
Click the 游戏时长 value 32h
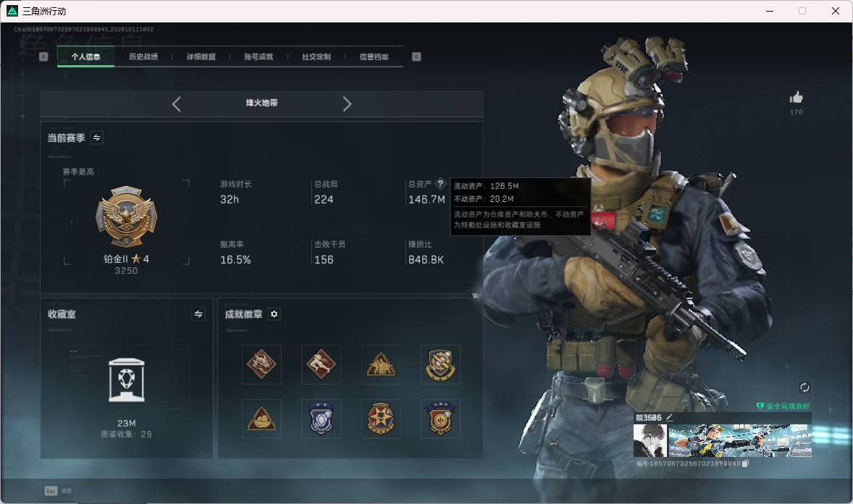pyautogui.click(x=230, y=200)
